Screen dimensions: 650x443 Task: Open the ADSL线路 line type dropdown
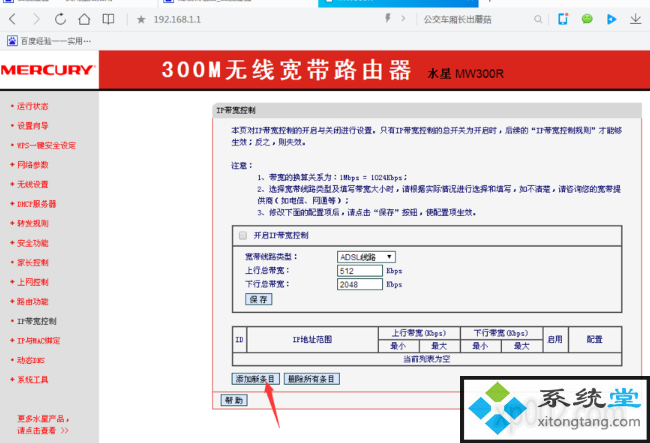click(x=366, y=257)
